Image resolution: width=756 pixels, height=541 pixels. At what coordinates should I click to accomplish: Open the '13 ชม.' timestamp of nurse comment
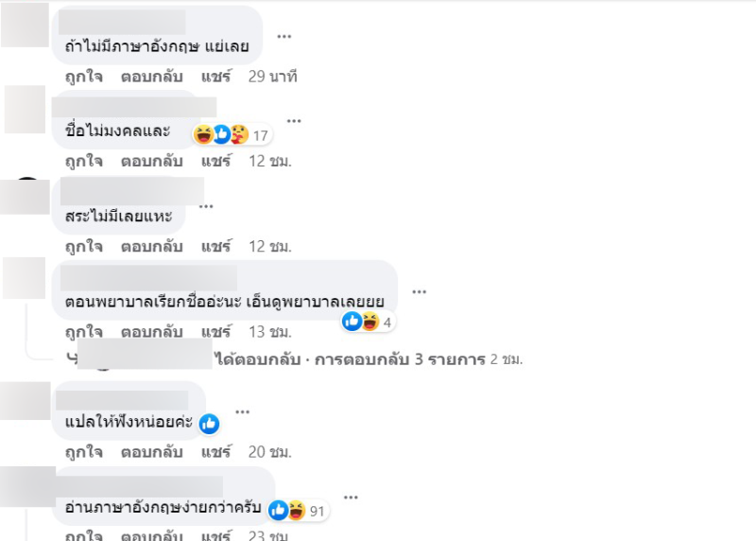[x=270, y=332]
